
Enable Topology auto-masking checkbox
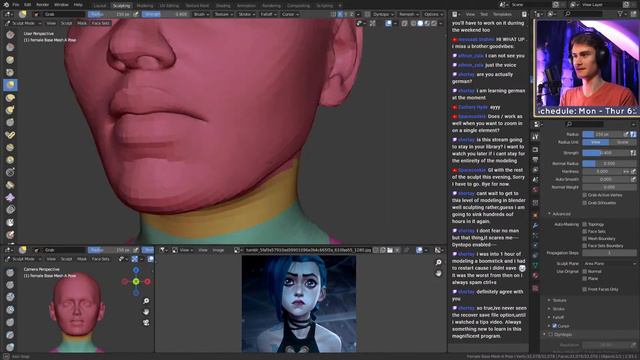[x=584, y=224]
